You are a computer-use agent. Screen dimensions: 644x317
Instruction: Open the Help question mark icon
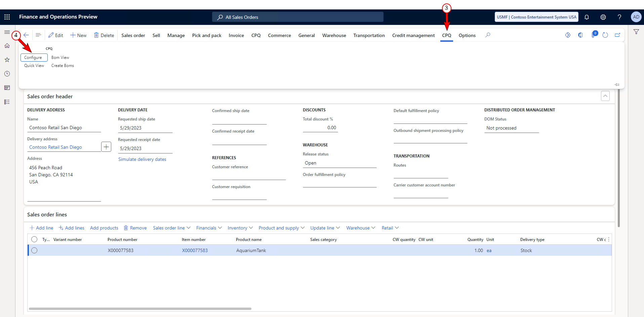619,17
